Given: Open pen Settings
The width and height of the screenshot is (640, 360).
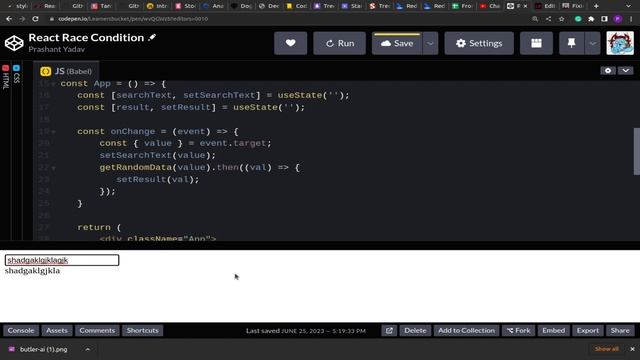Looking at the screenshot, I should coord(479,43).
